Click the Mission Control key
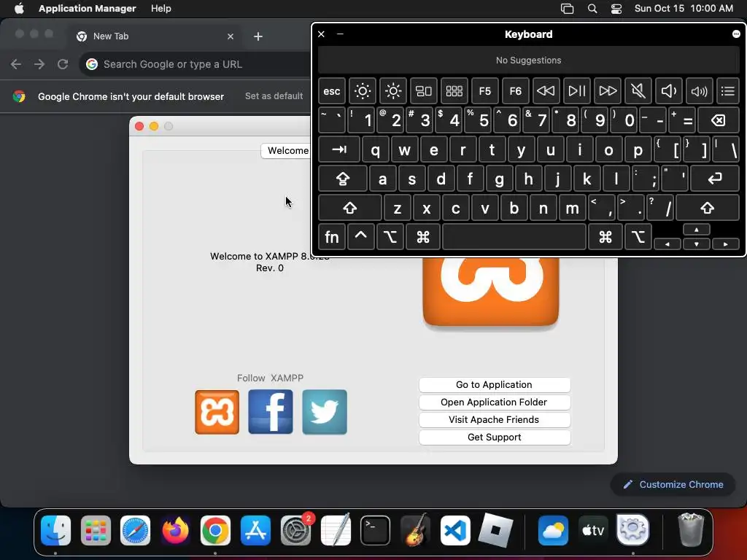Image resolution: width=747 pixels, height=560 pixels. 424,91
